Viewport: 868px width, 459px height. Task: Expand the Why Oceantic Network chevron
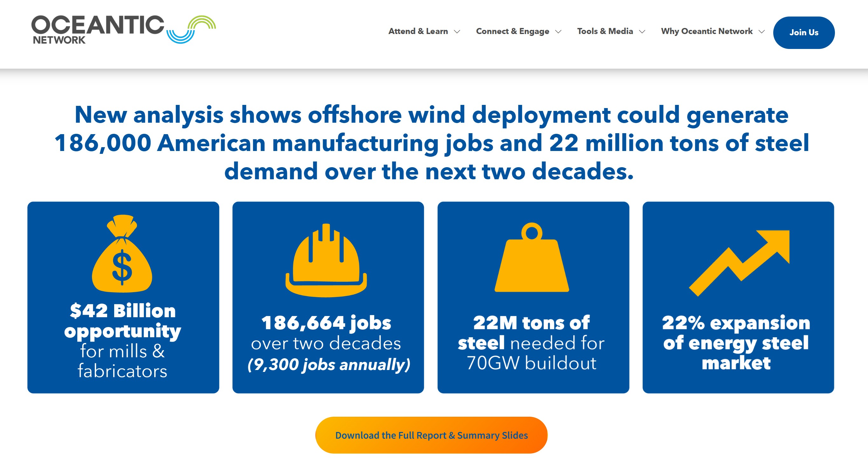tap(761, 32)
